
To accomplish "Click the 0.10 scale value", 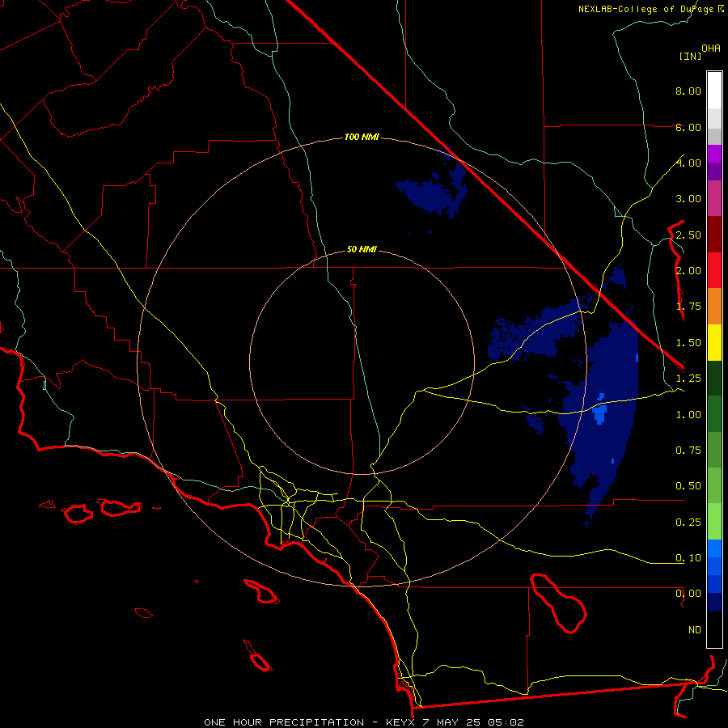I will coord(688,558).
